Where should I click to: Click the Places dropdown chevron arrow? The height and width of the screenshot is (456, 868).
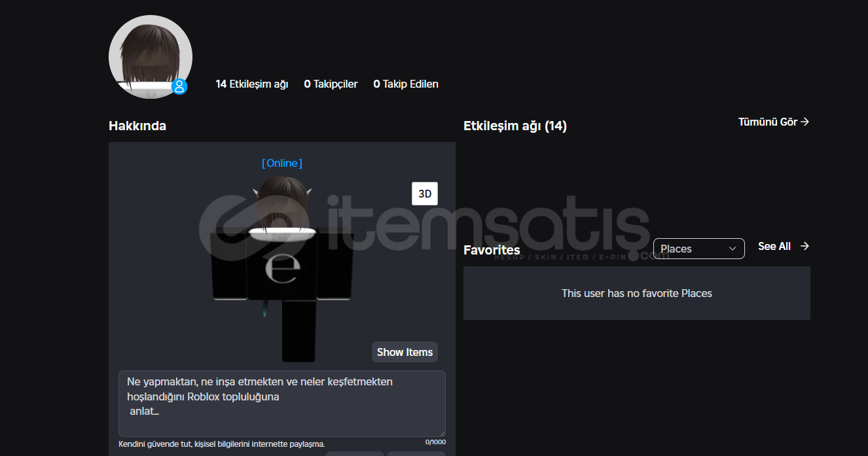click(732, 249)
